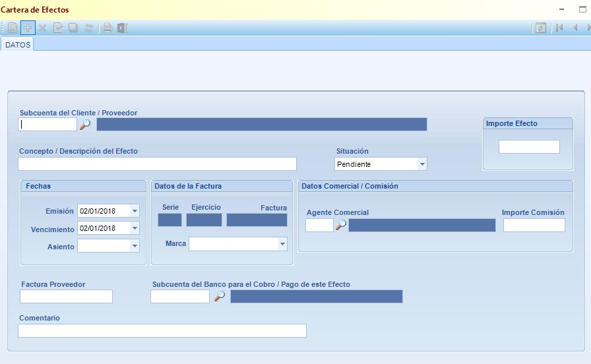Open bank subcuenta search magnifier

tap(220, 297)
